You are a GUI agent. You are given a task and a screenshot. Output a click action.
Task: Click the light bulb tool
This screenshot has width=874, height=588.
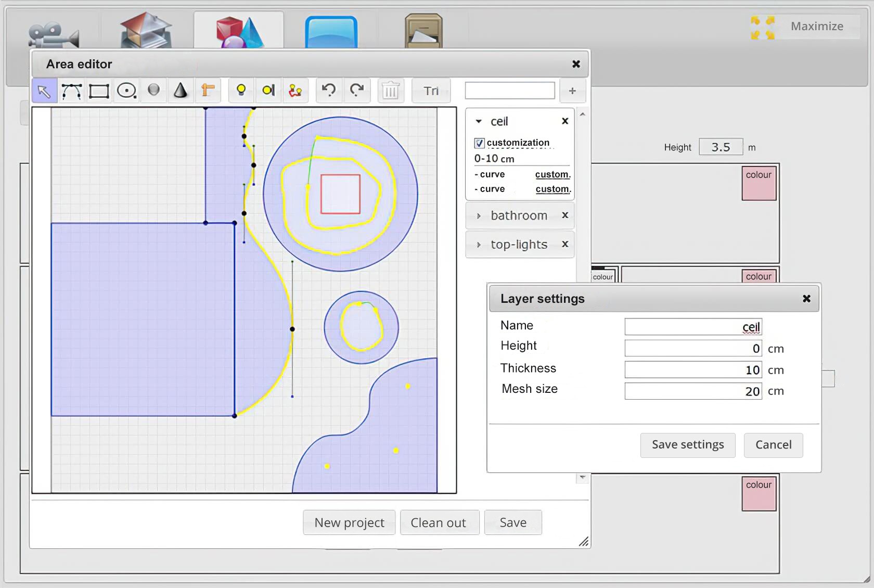click(x=241, y=91)
